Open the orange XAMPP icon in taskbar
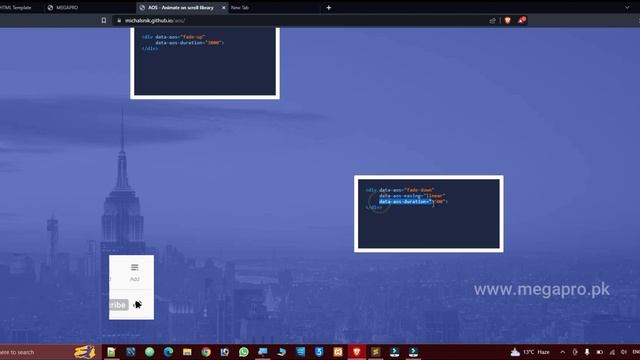The height and width of the screenshot is (360, 640). 338,352
